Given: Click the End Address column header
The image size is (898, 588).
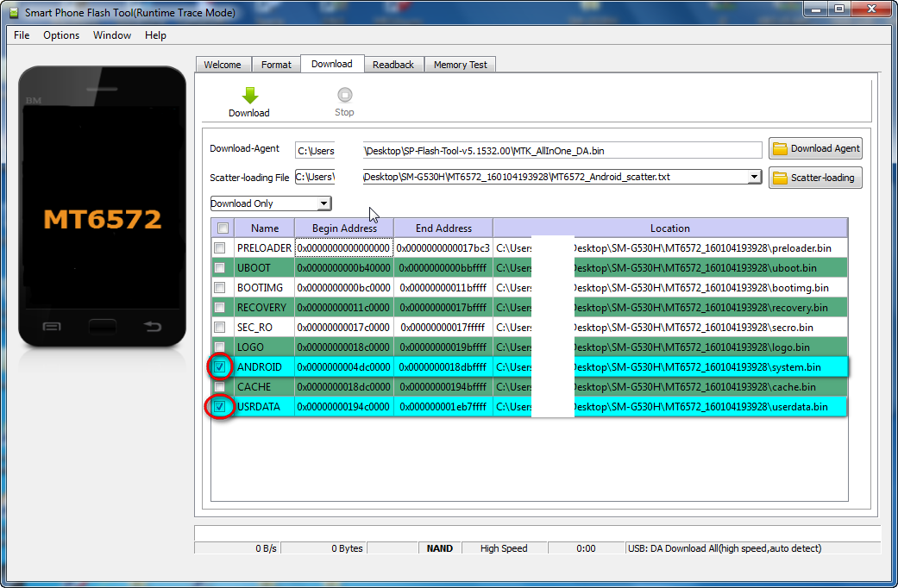Looking at the screenshot, I should click(444, 228).
